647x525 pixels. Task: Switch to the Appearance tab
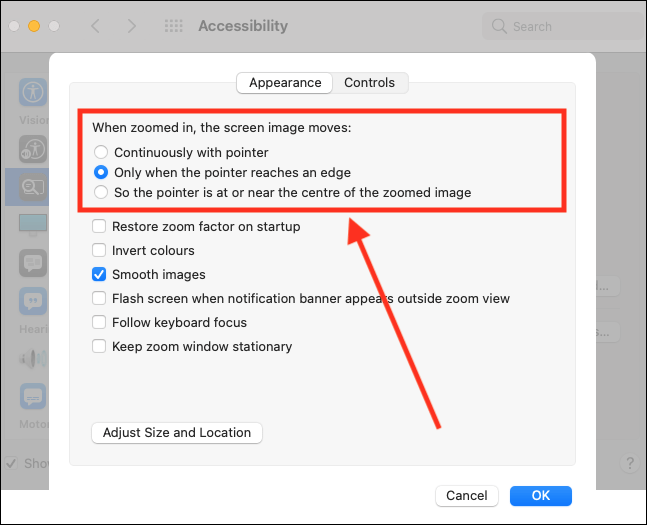(285, 83)
